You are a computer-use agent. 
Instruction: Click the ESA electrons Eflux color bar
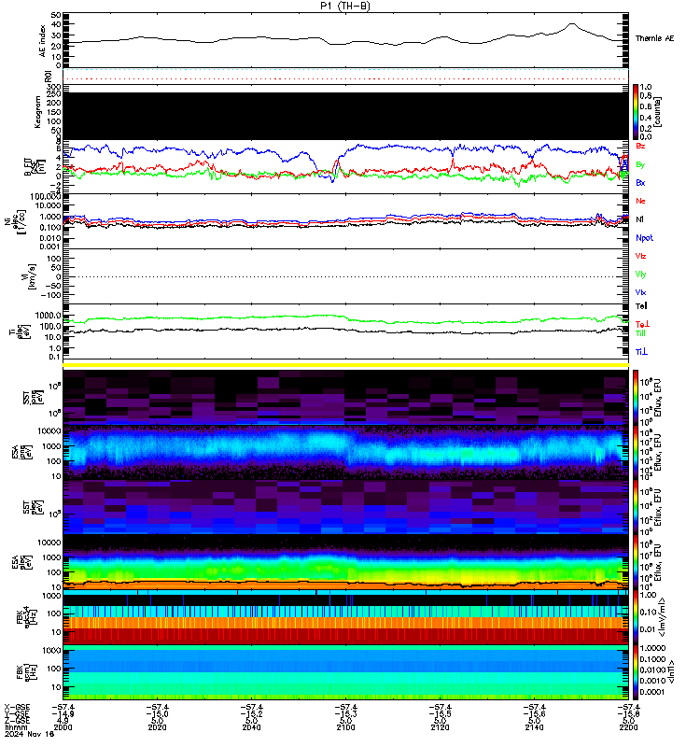pos(636,562)
